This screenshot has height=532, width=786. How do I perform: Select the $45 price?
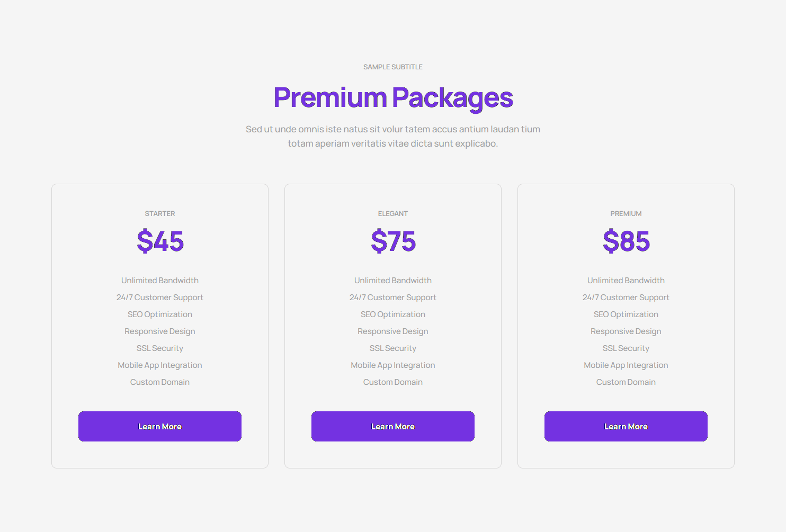coord(160,241)
